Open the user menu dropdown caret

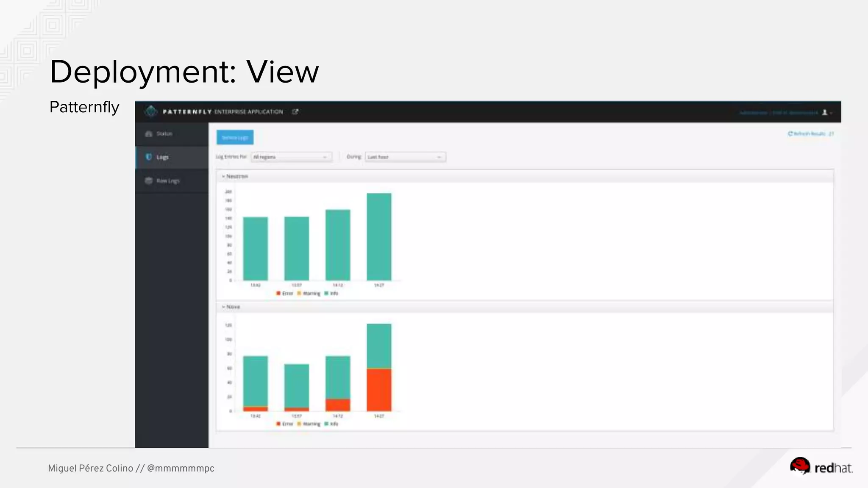pyautogui.click(x=831, y=113)
